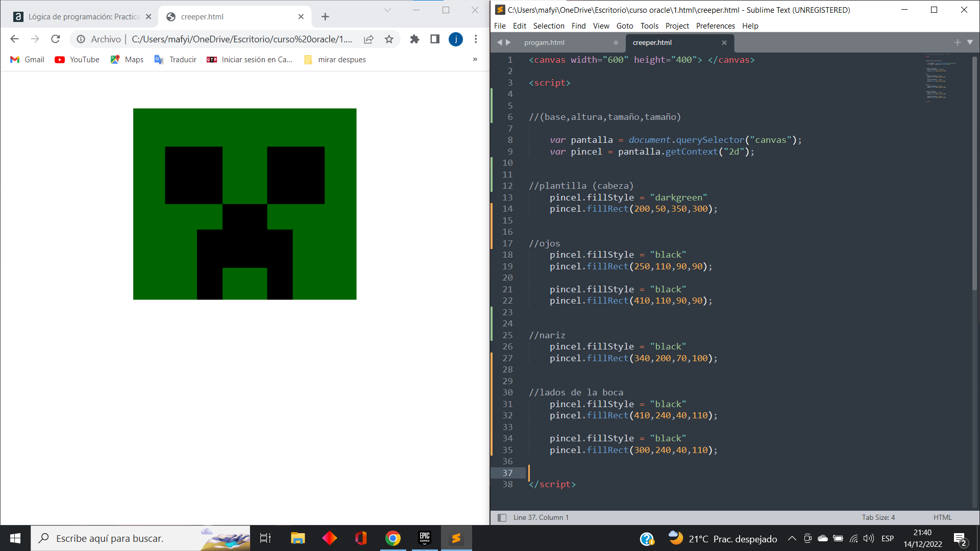Click the Chrome address bar URL

[x=242, y=39]
